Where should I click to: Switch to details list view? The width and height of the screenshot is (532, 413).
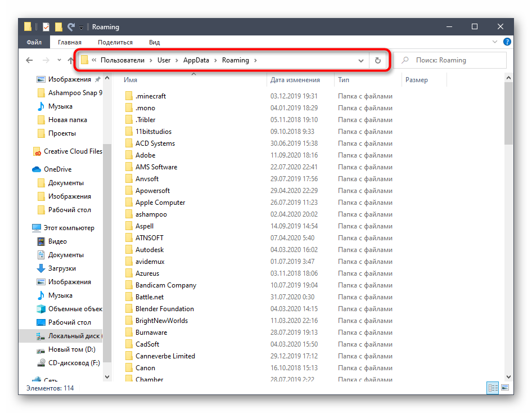(493, 388)
